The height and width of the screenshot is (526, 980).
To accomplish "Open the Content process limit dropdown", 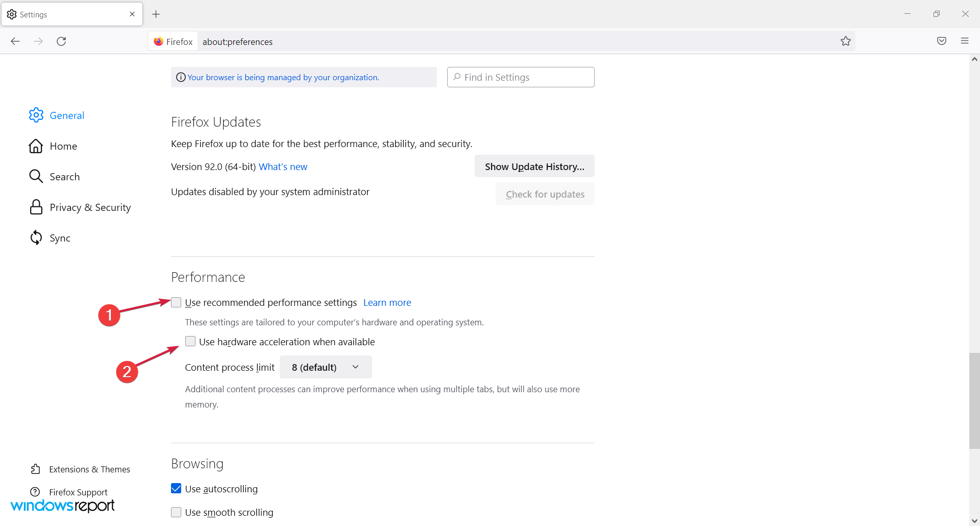I will (x=326, y=367).
